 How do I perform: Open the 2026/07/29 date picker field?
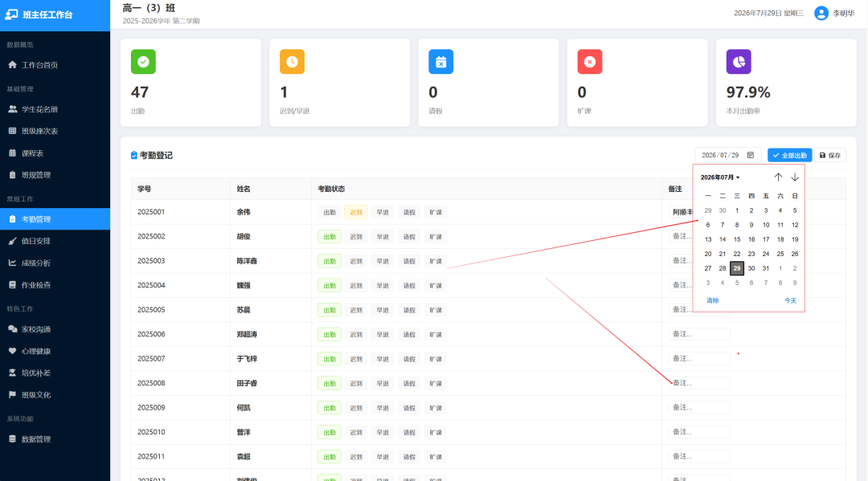(x=728, y=155)
